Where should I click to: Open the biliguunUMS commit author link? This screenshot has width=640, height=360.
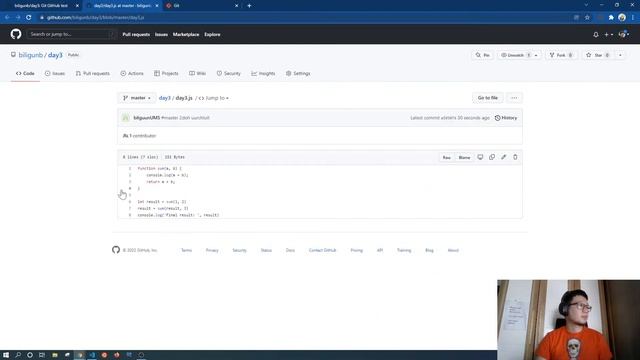(x=147, y=118)
